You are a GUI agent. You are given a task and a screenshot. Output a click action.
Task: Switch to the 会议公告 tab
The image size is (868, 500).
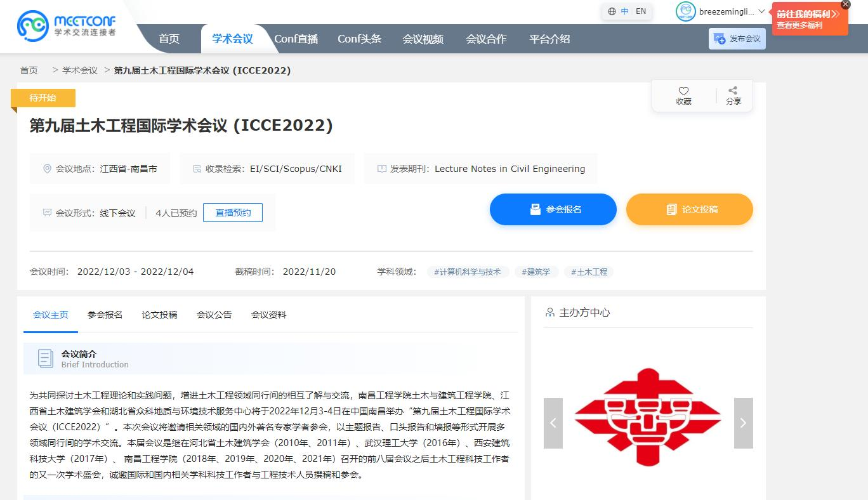click(x=214, y=315)
